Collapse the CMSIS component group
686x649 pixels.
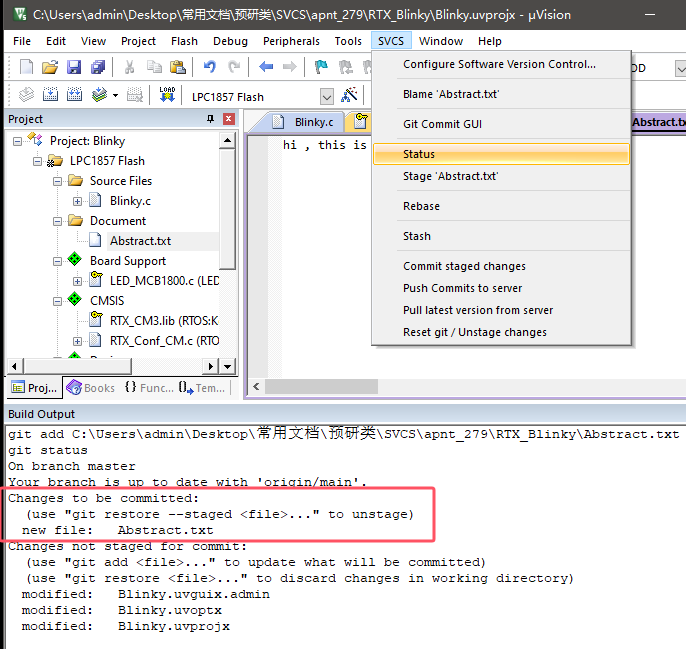(58, 300)
